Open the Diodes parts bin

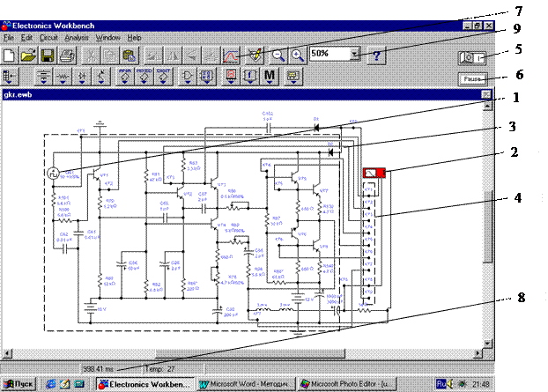[x=82, y=77]
